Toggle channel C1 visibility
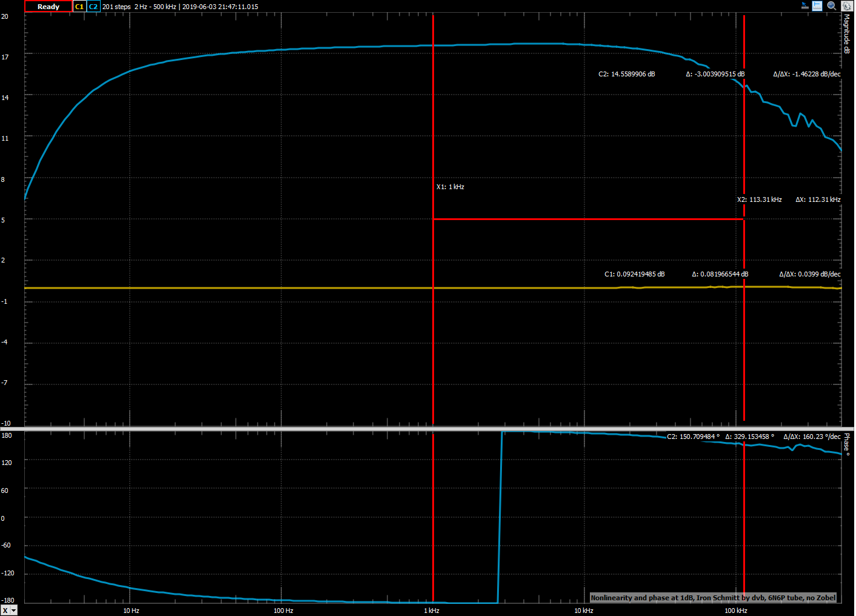 coord(79,7)
